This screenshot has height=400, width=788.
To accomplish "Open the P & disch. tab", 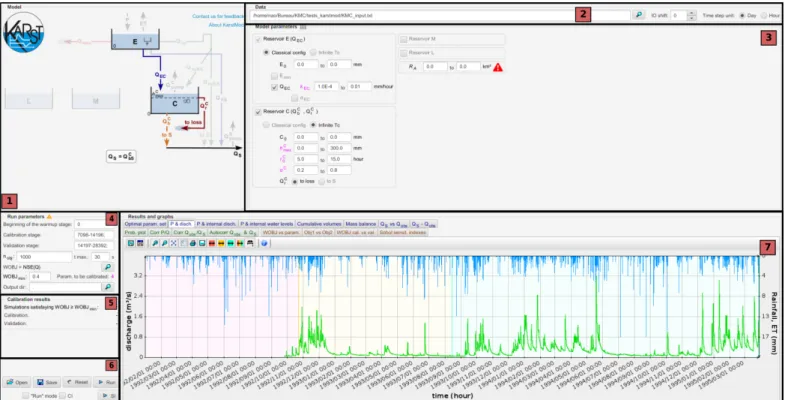I will [181, 224].
